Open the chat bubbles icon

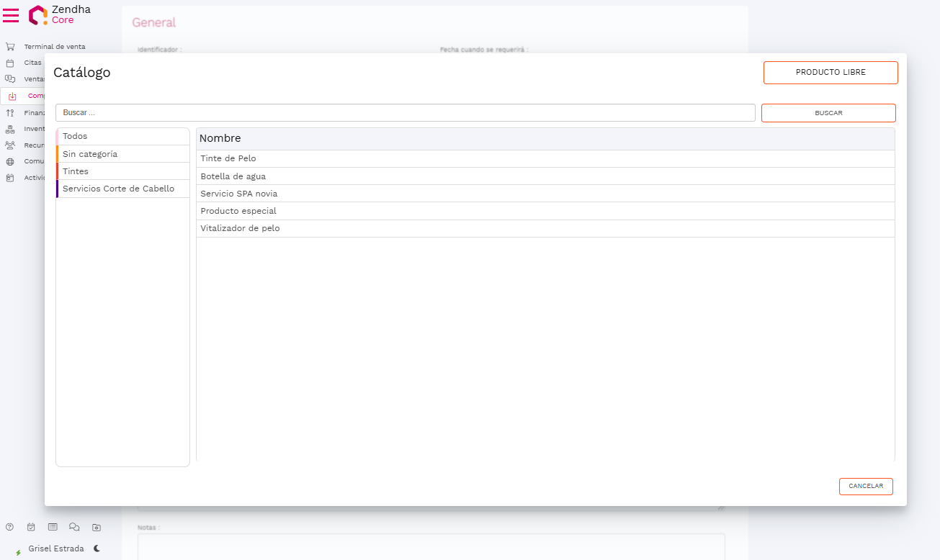click(x=74, y=527)
